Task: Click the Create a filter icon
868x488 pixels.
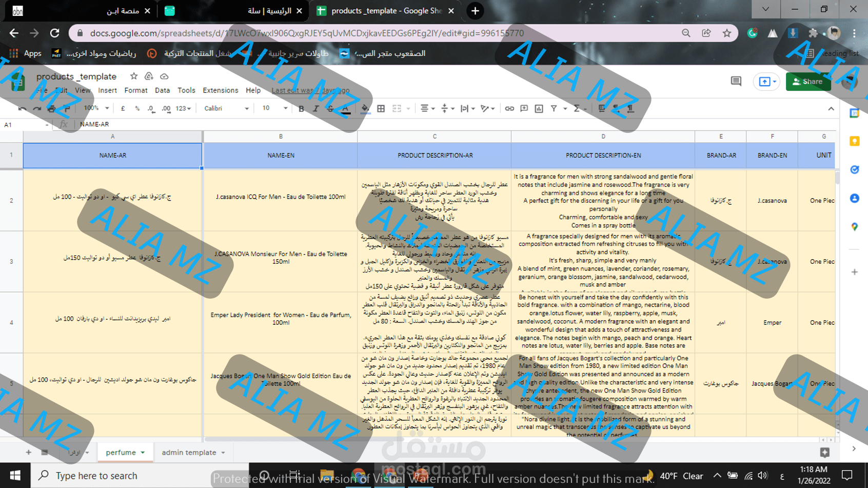Action: point(554,109)
